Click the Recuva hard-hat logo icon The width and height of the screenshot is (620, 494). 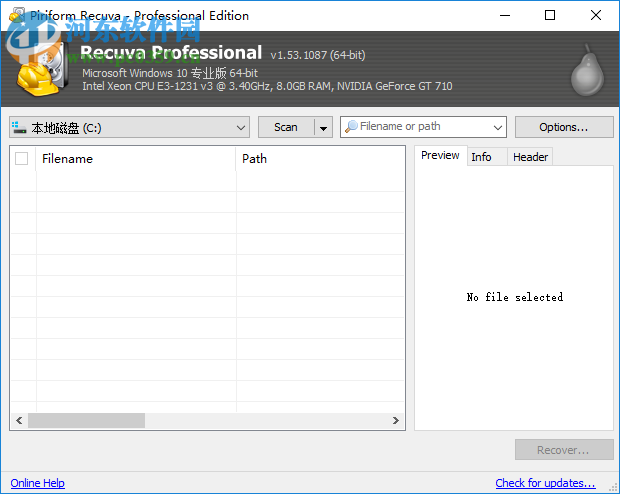42,67
